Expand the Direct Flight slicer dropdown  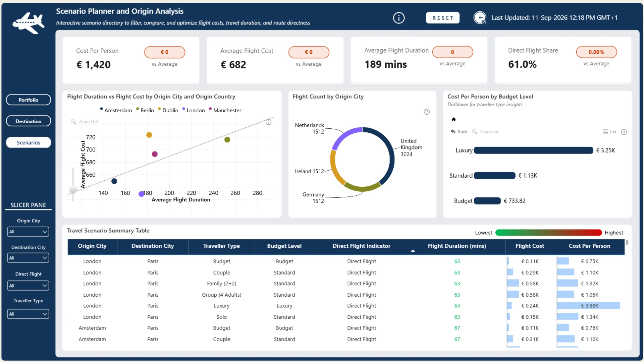[x=28, y=286]
